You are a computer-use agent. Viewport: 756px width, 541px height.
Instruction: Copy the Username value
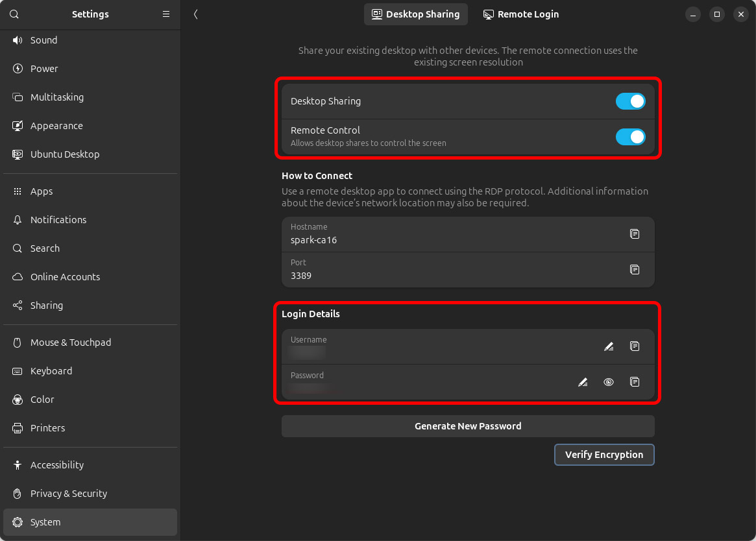tap(635, 346)
